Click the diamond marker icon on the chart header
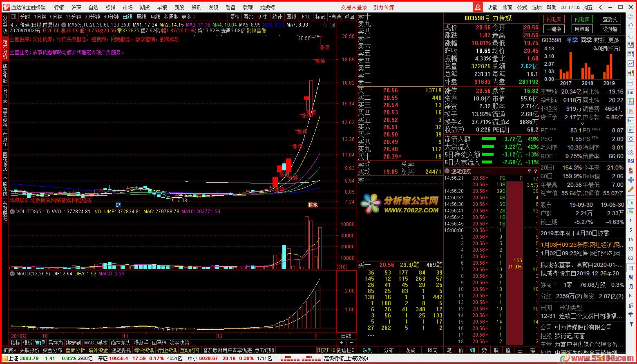 [x=325, y=25]
